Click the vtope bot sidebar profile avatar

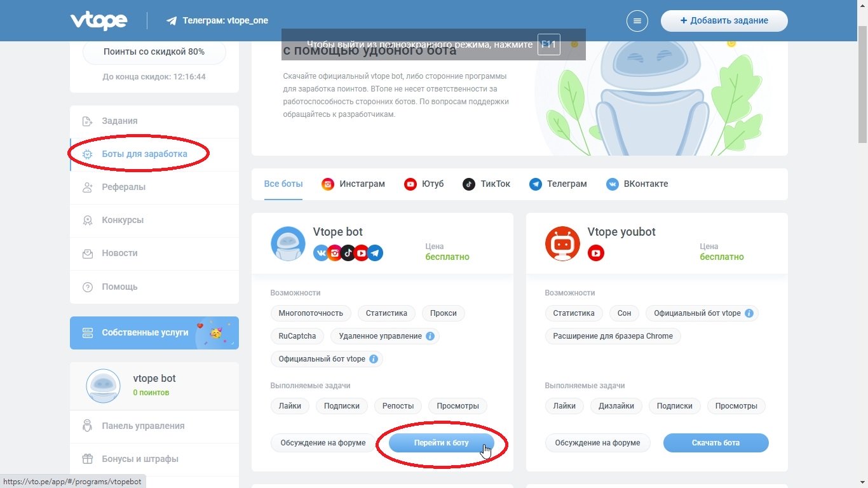point(103,386)
